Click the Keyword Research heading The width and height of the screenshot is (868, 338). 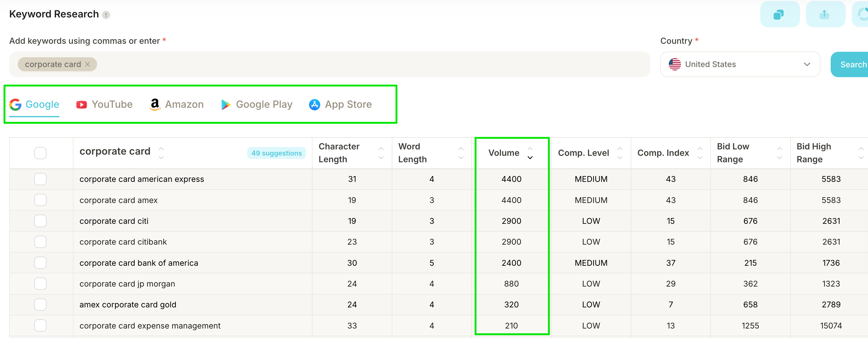coord(54,14)
